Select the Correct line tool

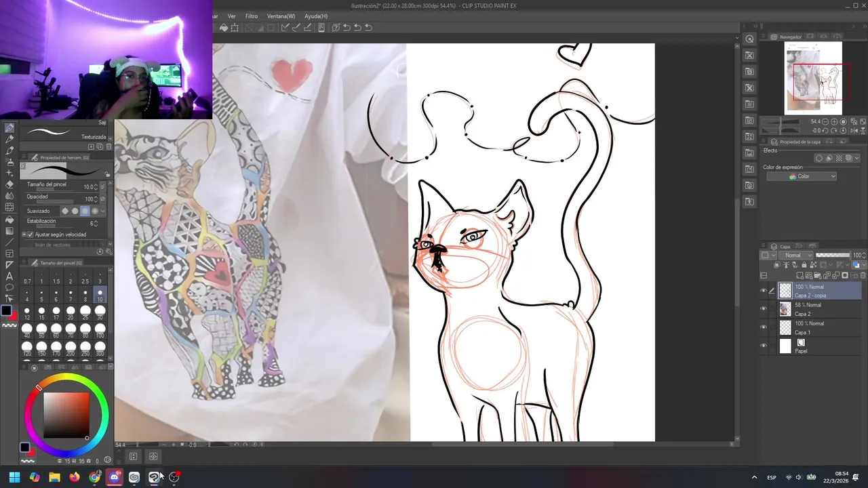[9, 299]
